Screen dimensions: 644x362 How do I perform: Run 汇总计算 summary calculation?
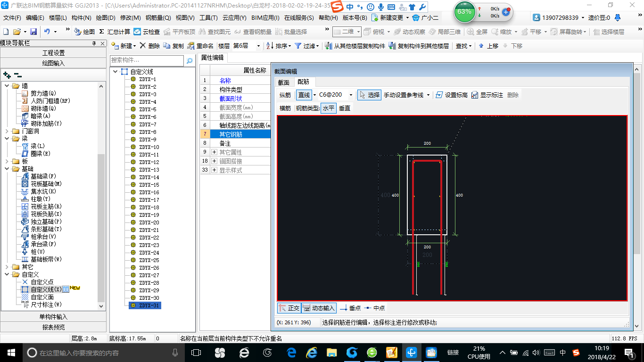coord(115,32)
